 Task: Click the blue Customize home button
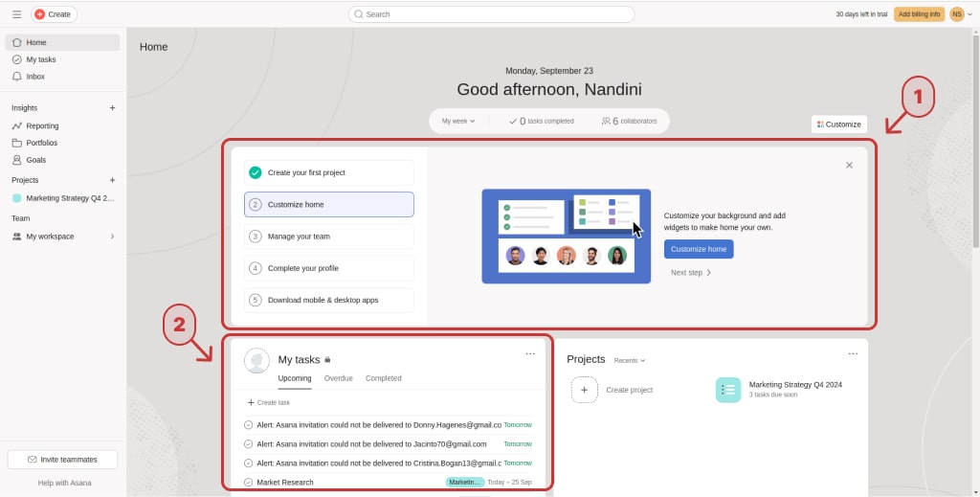coord(699,249)
